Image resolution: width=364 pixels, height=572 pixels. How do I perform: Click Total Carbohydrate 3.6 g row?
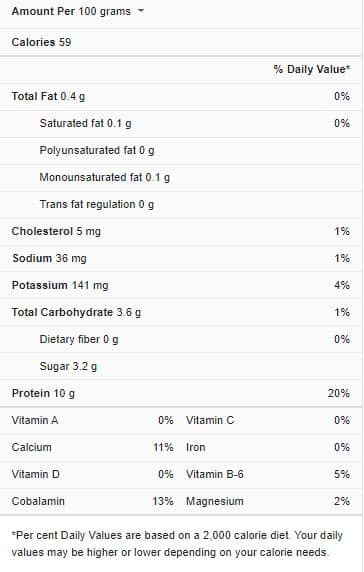(x=181, y=312)
